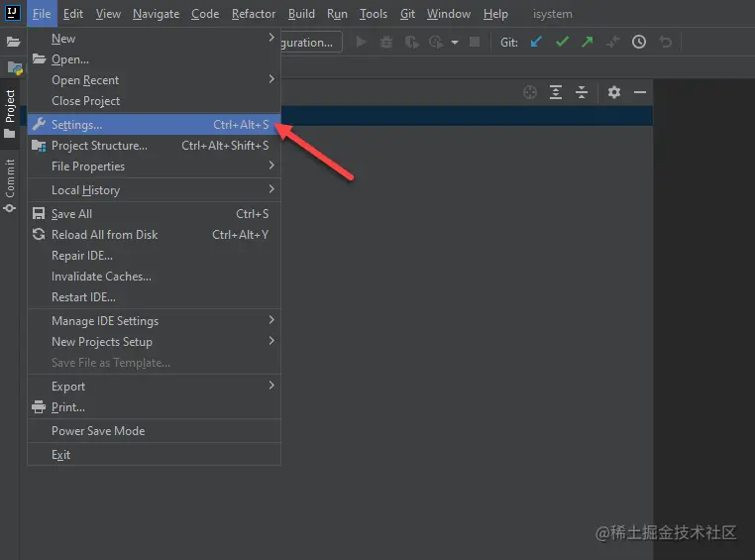Open the Edit menu
This screenshot has height=560, width=755.
point(73,14)
